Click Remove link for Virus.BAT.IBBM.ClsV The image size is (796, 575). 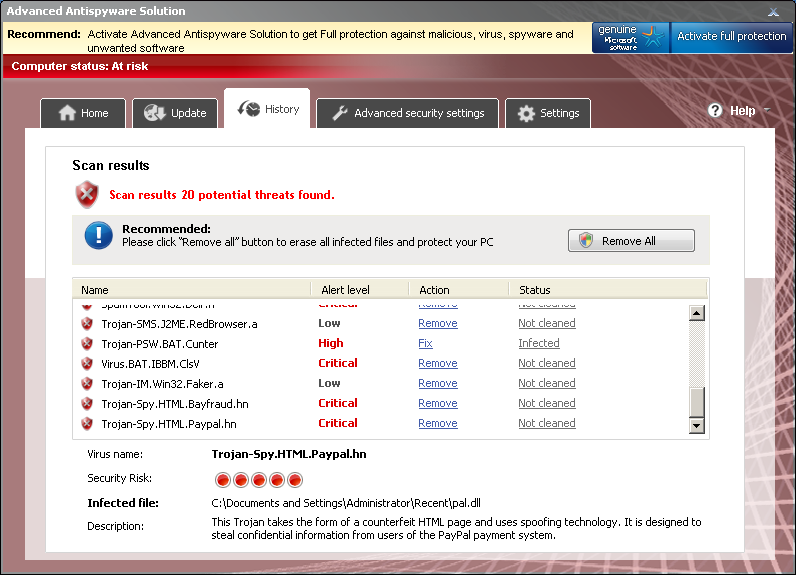point(438,363)
